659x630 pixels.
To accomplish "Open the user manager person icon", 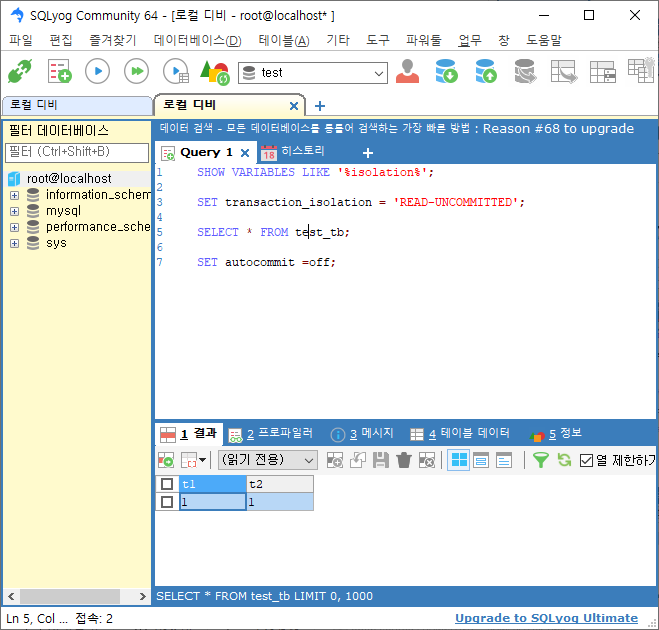I will pos(407,71).
